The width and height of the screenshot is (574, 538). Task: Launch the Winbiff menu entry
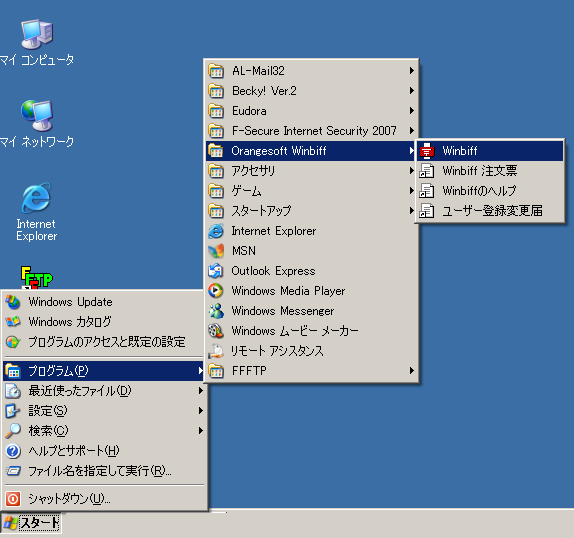490,151
